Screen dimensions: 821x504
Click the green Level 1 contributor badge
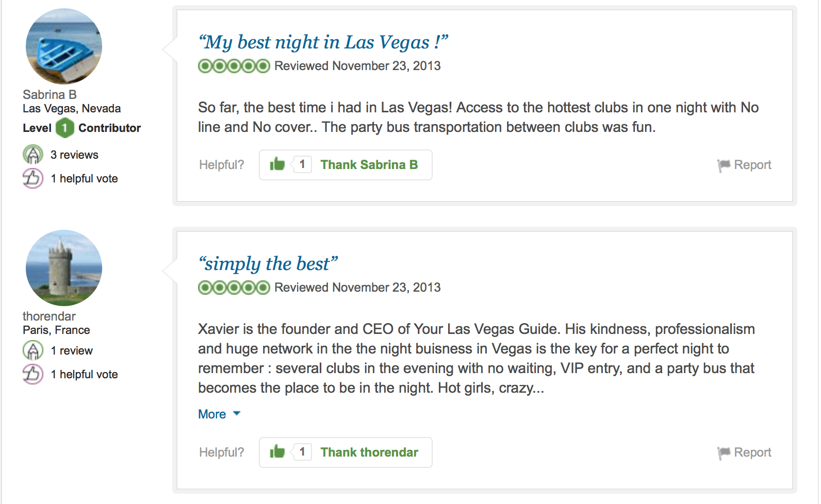point(65,128)
